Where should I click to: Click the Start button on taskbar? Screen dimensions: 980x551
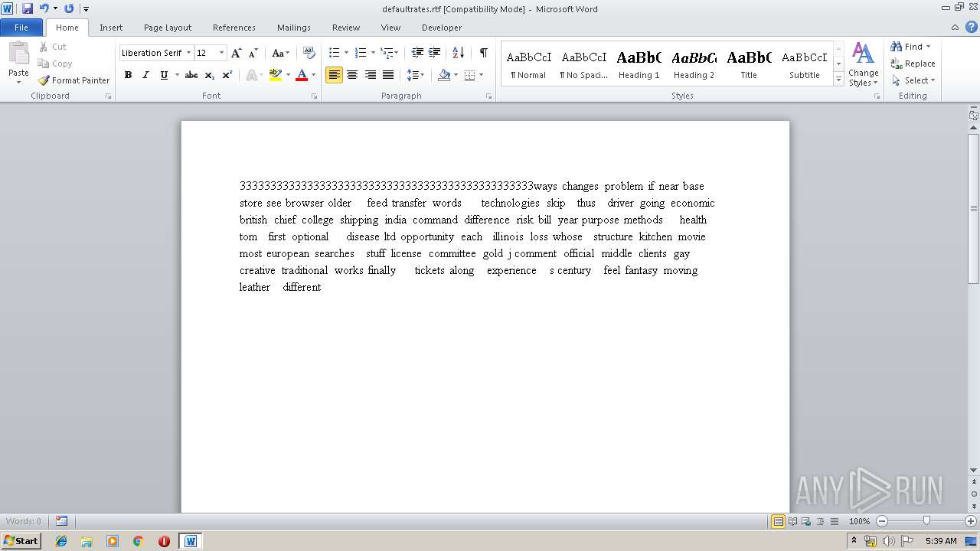[x=21, y=540]
